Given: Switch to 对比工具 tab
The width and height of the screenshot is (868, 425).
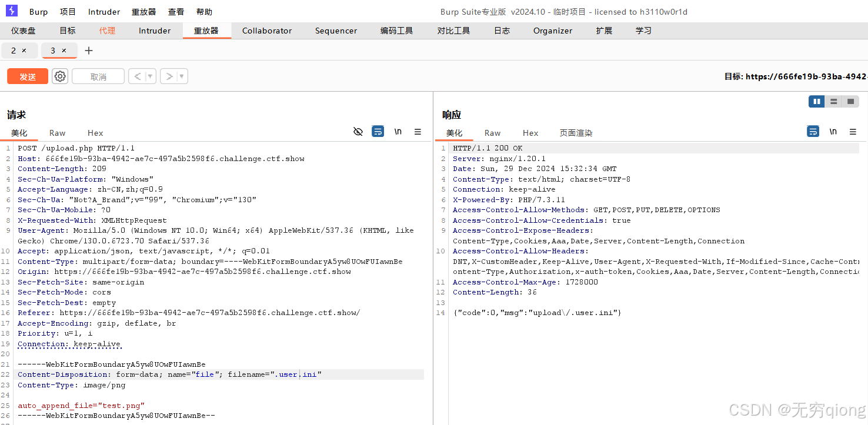Looking at the screenshot, I should 453,31.
